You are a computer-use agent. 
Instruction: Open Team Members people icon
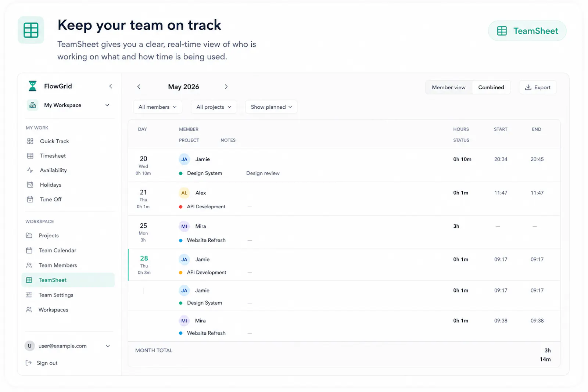(29, 265)
